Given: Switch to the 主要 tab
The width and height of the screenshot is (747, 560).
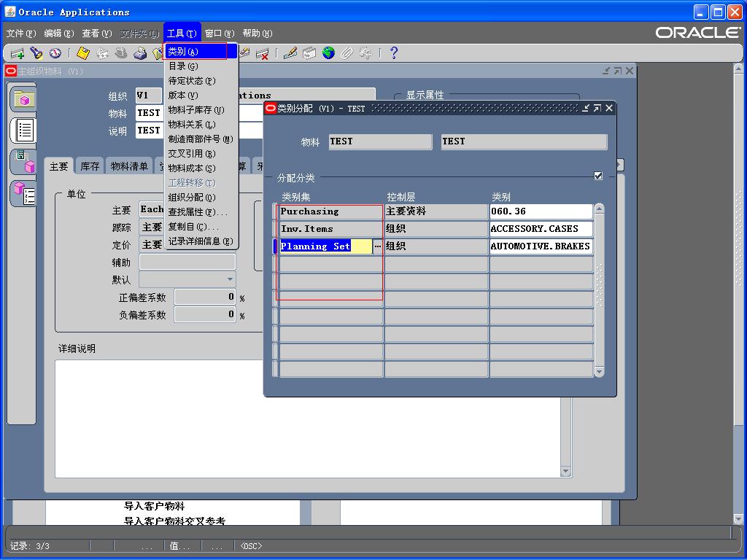Looking at the screenshot, I should pos(59,166).
